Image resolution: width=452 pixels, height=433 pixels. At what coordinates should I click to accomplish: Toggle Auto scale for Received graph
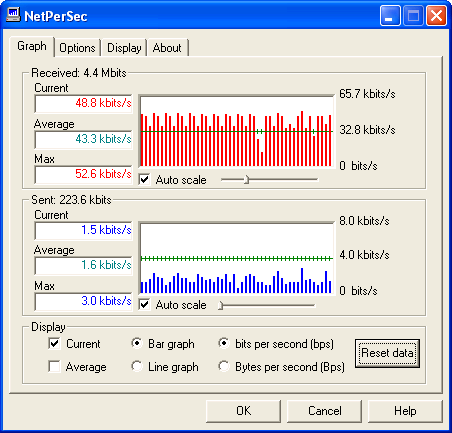[x=145, y=180]
